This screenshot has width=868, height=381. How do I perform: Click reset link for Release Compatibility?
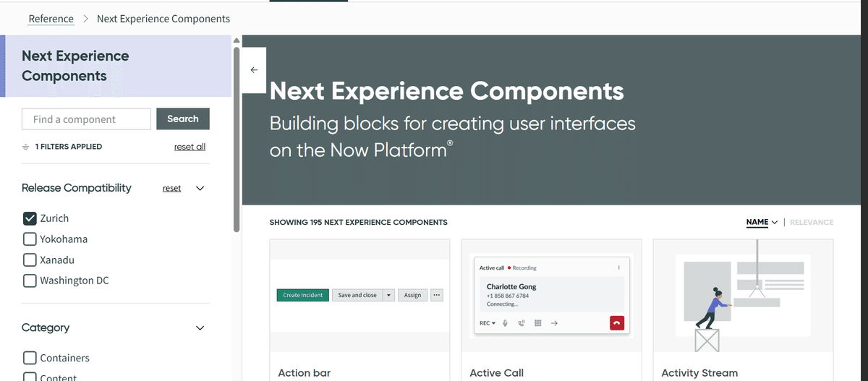click(x=171, y=188)
